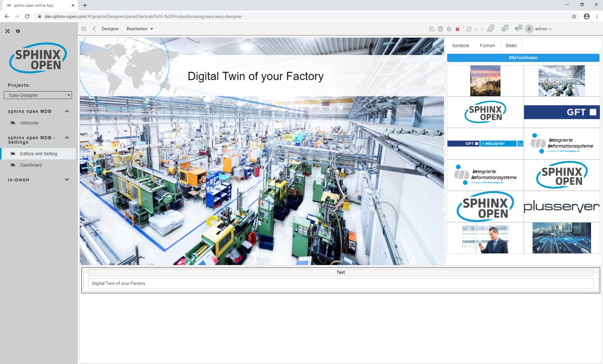Click the settings gear in the toolbar
This screenshot has height=364, width=603.
(x=449, y=29)
